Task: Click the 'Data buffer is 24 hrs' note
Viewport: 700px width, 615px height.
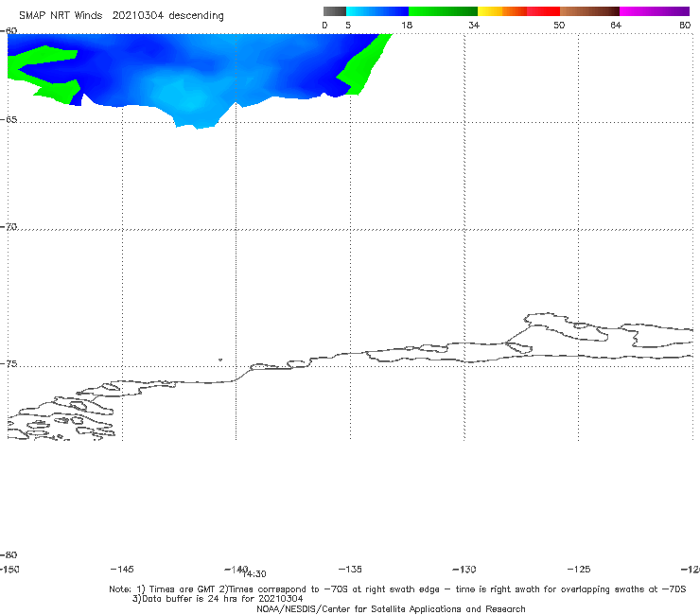Action: click(x=218, y=599)
